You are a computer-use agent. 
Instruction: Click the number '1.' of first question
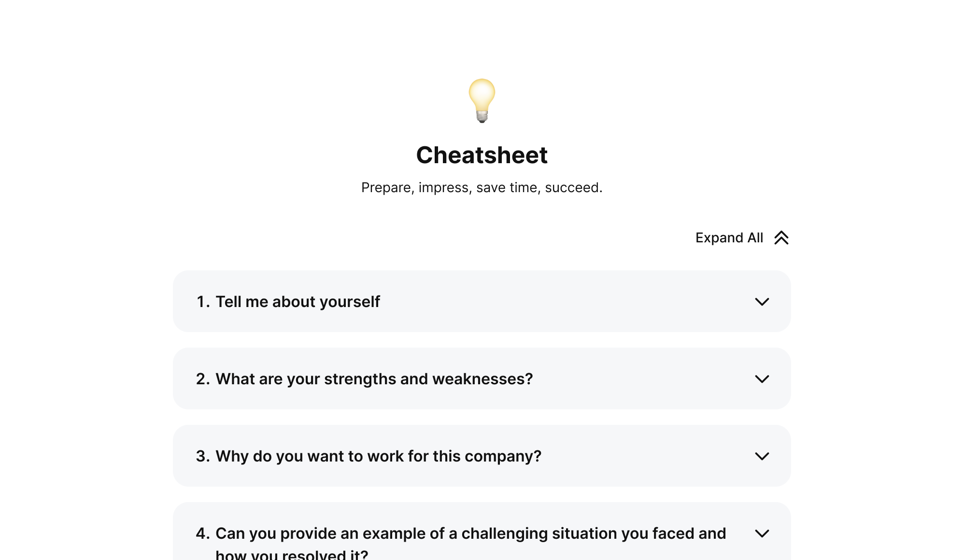[203, 302]
